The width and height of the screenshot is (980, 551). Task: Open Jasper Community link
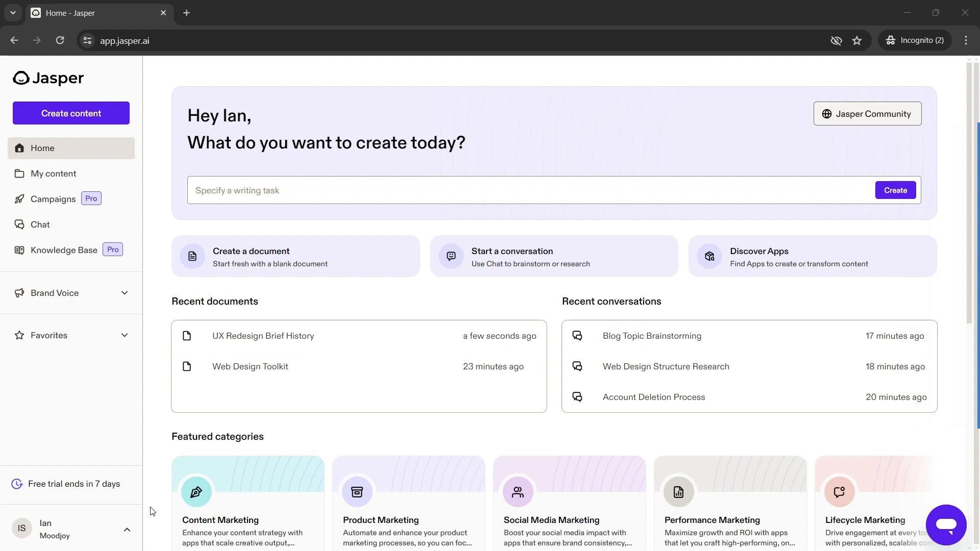coord(868,113)
